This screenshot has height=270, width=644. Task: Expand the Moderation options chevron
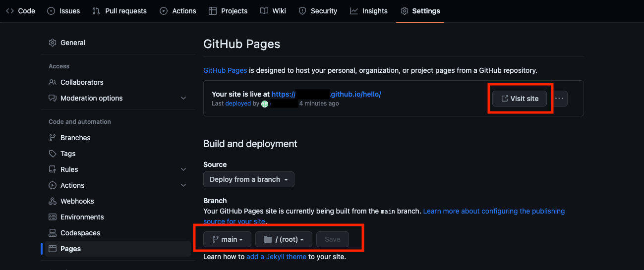tap(183, 98)
